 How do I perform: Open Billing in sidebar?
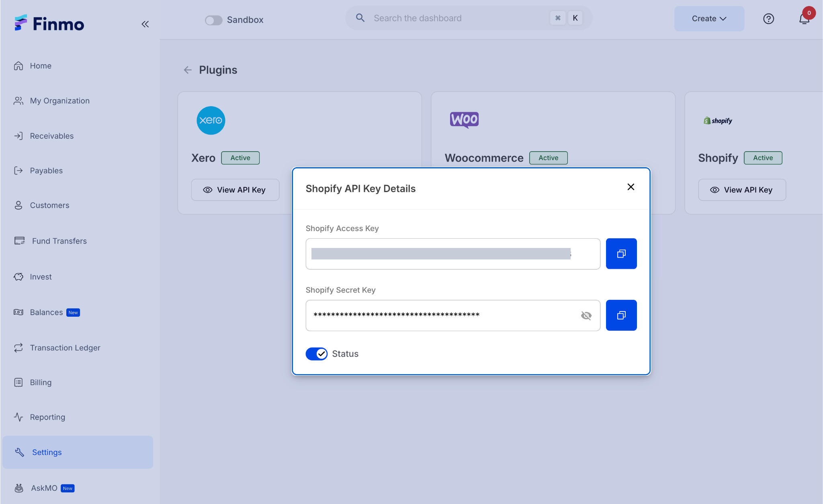click(78, 382)
